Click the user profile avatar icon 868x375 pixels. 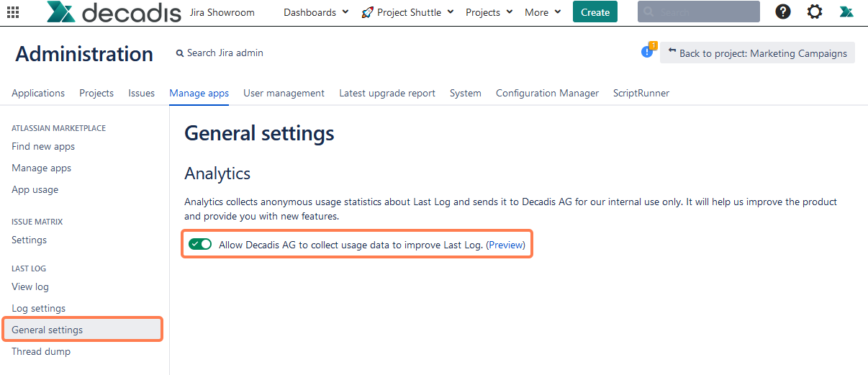(x=846, y=12)
